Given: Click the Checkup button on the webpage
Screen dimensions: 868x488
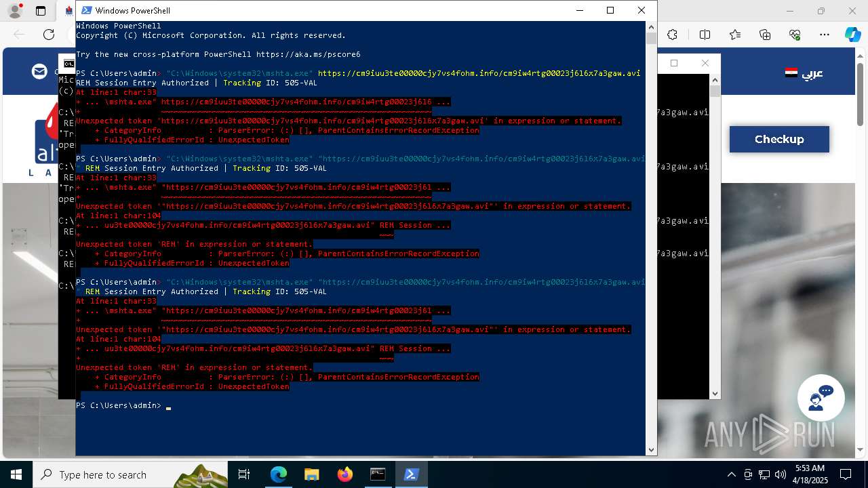Looking at the screenshot, I should click(x=779, y=139).
